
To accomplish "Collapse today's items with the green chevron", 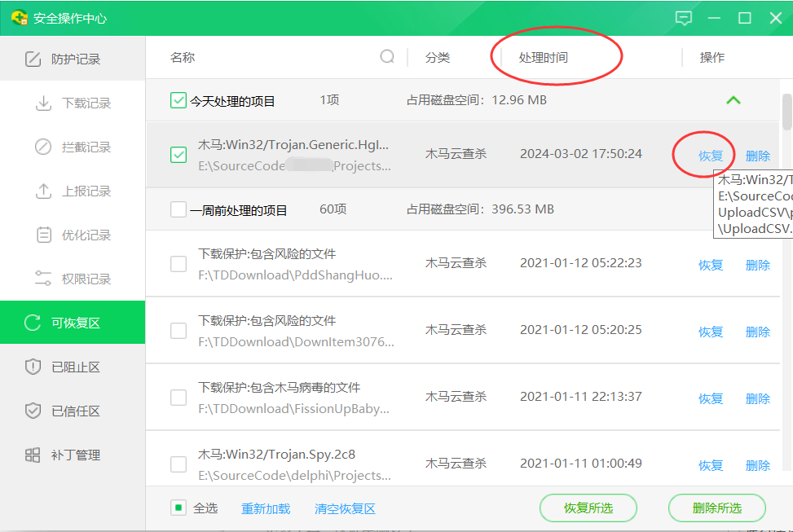I will (734, 100).
